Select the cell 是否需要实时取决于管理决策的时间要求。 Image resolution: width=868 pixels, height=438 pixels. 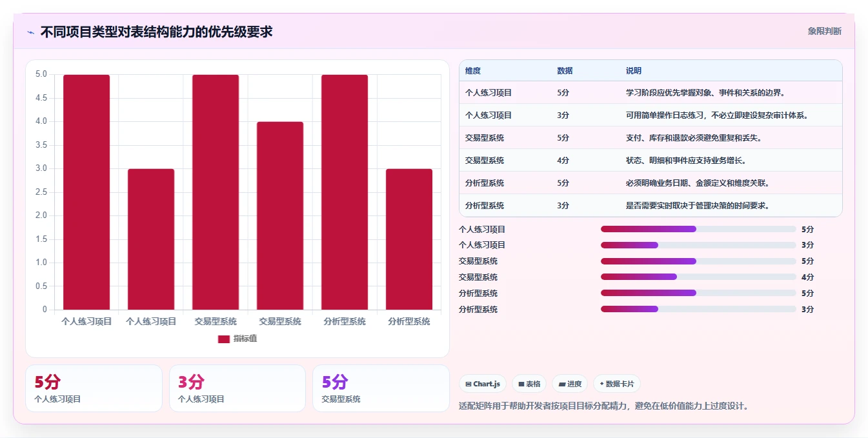[x=698, y=206]
